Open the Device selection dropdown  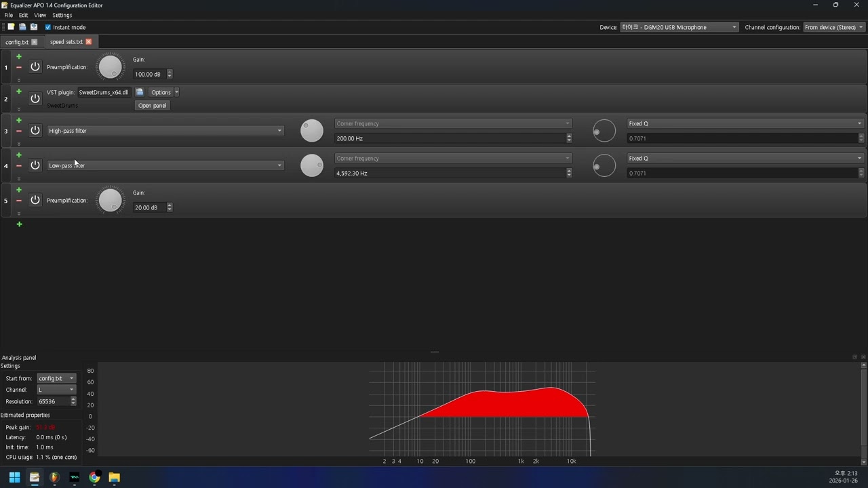pos(679,27)
